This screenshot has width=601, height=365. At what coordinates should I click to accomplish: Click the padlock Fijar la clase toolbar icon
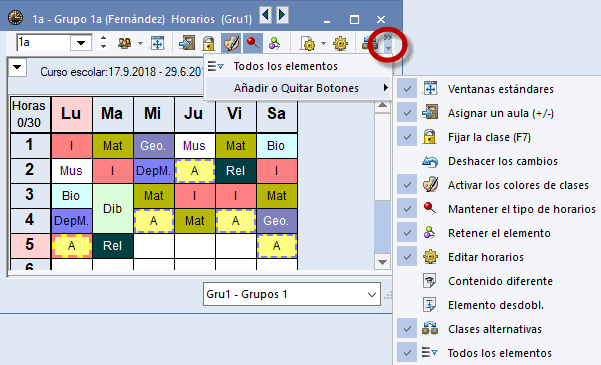click(209, 43)
